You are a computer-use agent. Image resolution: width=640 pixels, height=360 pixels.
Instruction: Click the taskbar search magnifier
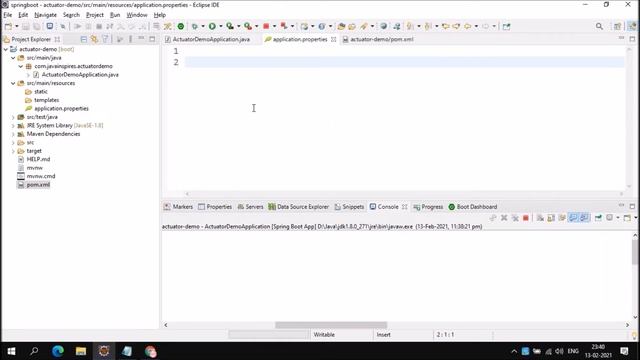click(x=34, y=351)
